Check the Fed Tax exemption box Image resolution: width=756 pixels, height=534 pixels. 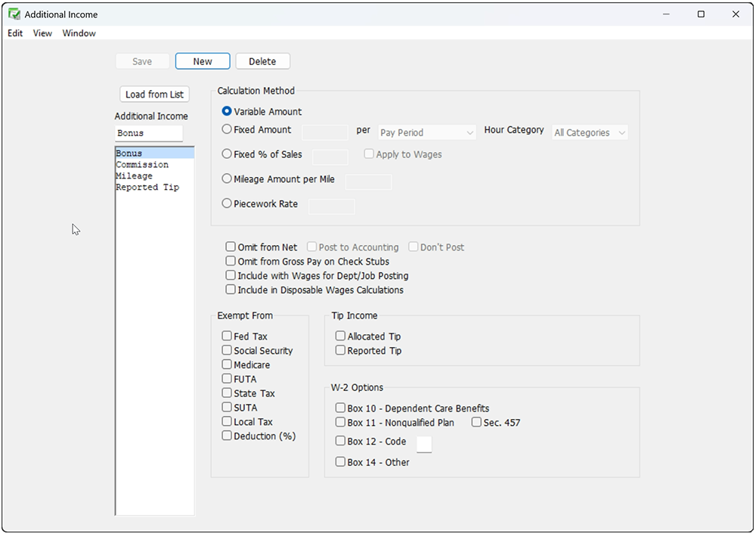pyautogui.click(x=227, y=335)
